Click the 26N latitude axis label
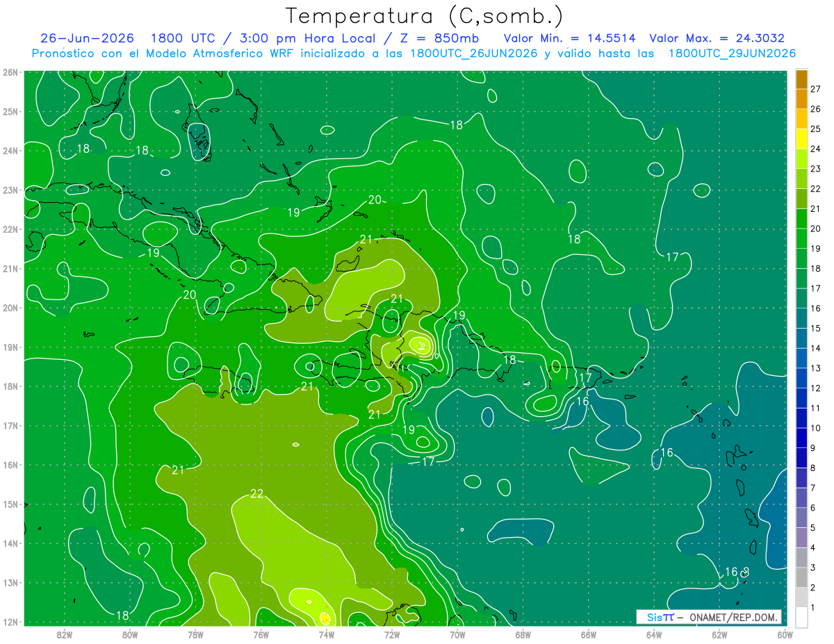The height and width of the screenshot is (644, 834). pos(10,72)
